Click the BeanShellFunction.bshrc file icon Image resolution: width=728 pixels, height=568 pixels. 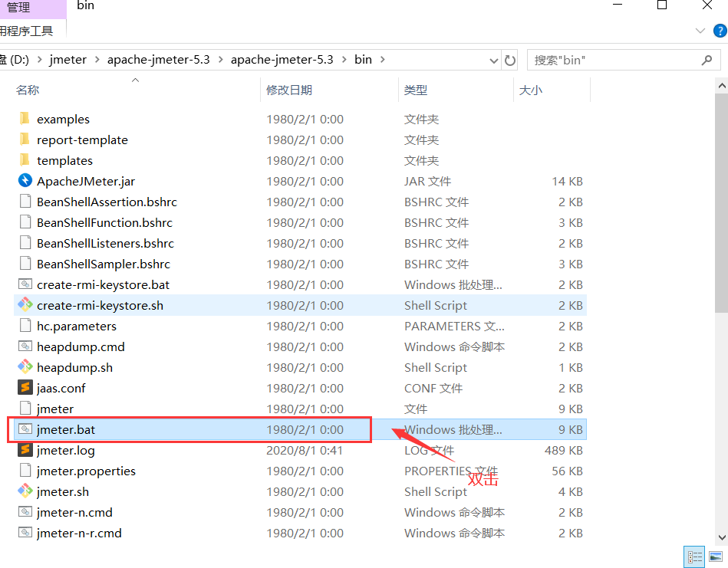click(x=25, y=222)
